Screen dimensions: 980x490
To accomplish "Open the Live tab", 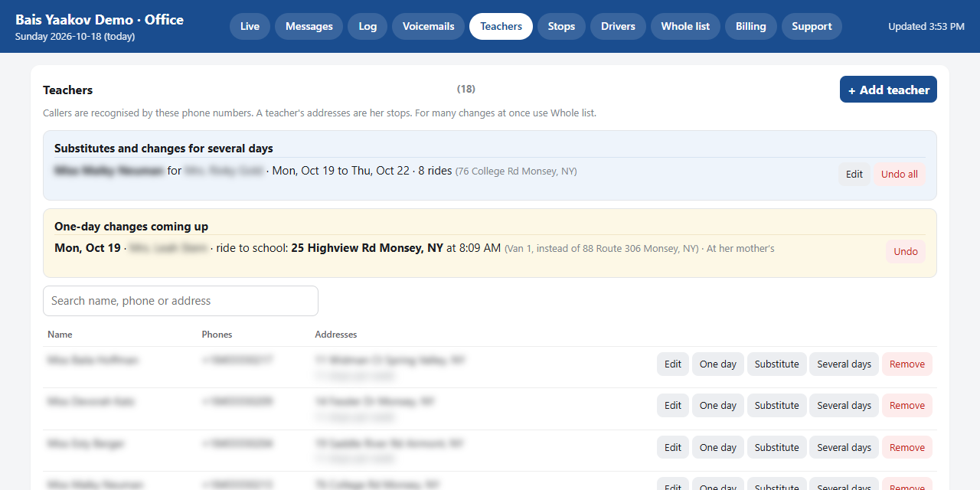I will pos(250,26).
